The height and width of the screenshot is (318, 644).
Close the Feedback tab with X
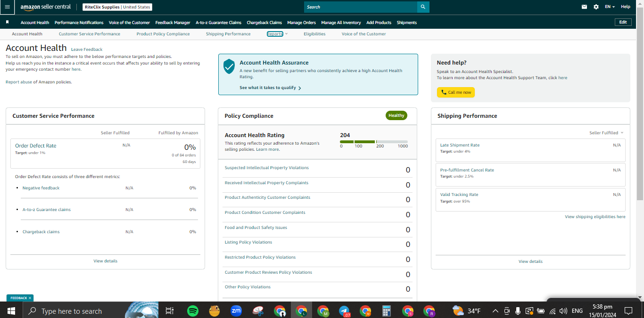click(30, 298)
